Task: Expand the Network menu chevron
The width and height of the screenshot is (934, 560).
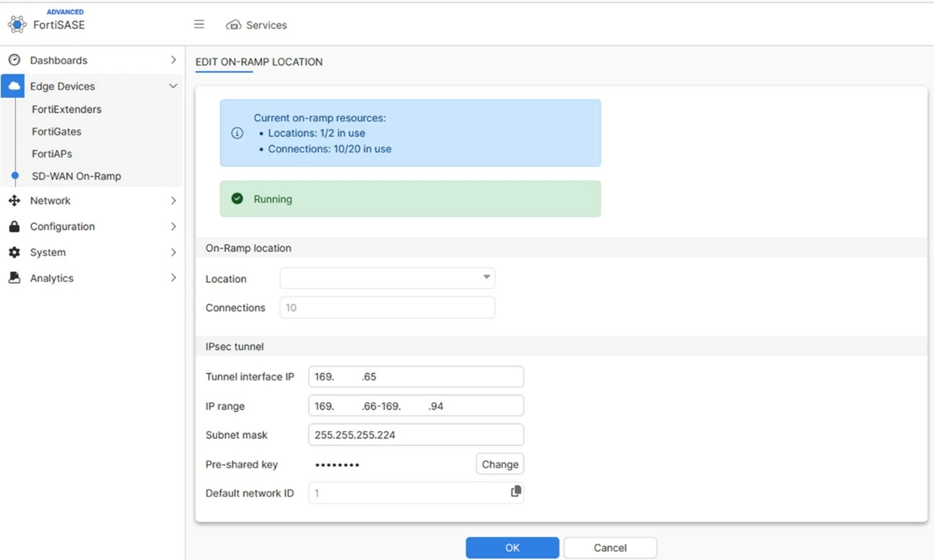Action: 173,201
